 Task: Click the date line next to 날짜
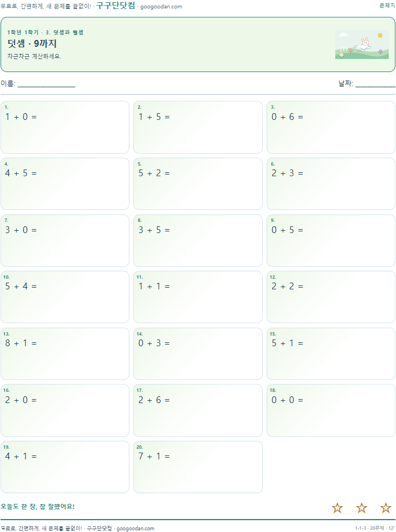(x=375, y=84)
